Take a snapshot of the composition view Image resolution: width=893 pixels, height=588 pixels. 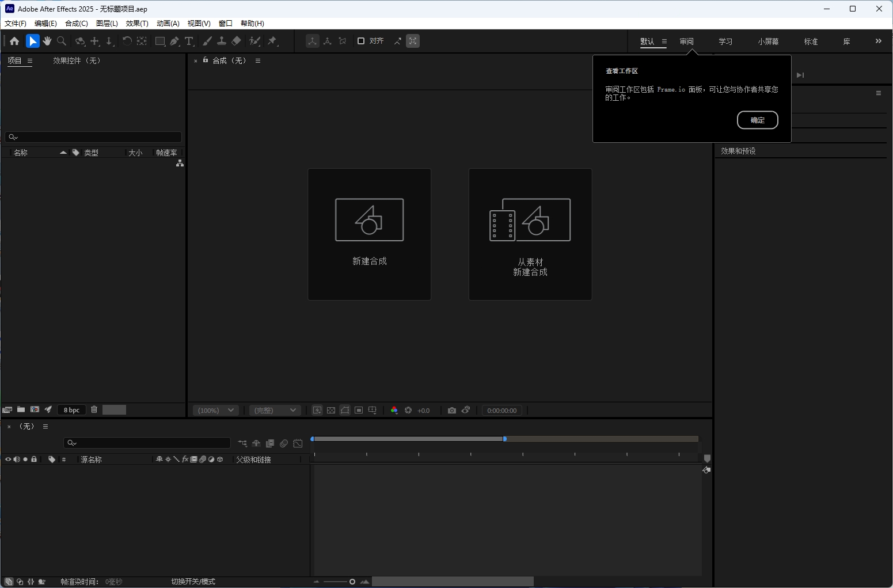pyautogui.click(x=452, y=410)
